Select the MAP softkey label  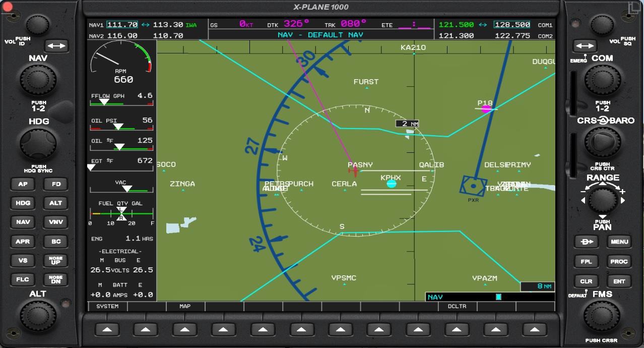click(x=185, y=307)
